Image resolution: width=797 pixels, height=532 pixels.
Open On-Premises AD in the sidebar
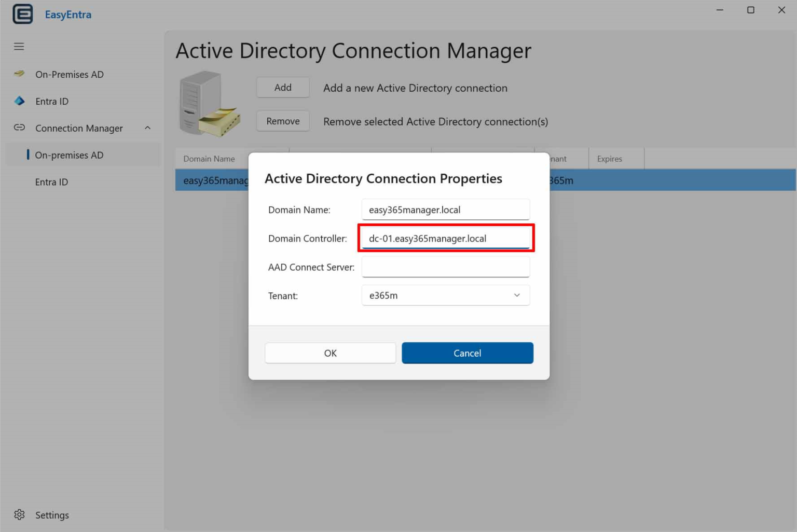click(70, 74)
